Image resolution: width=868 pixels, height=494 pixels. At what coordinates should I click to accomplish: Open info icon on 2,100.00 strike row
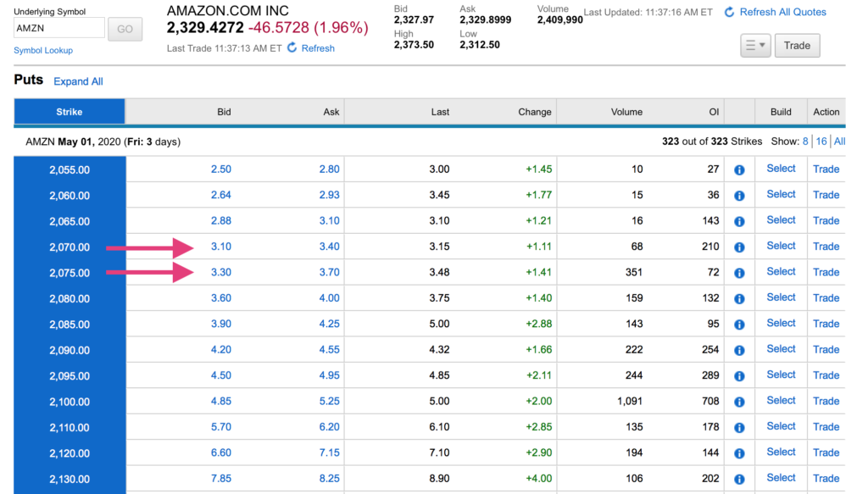click(x=739, y=401)
